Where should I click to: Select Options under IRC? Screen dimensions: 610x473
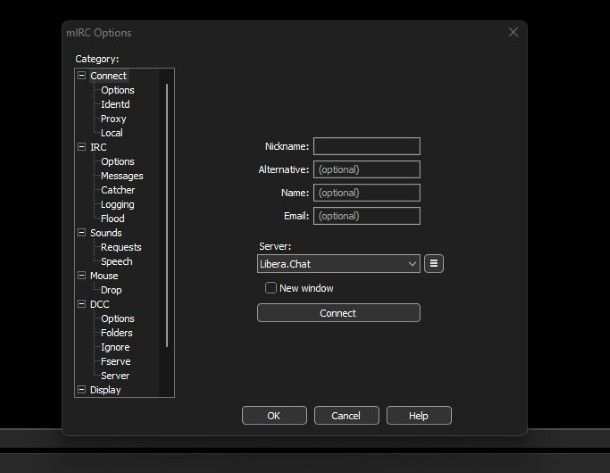coord(117,161)
